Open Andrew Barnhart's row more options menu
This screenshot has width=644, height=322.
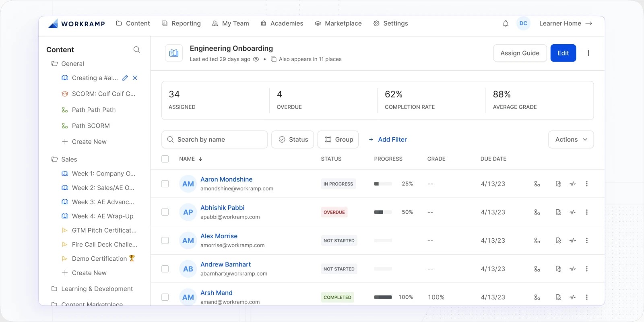click(x=587, y=269)
